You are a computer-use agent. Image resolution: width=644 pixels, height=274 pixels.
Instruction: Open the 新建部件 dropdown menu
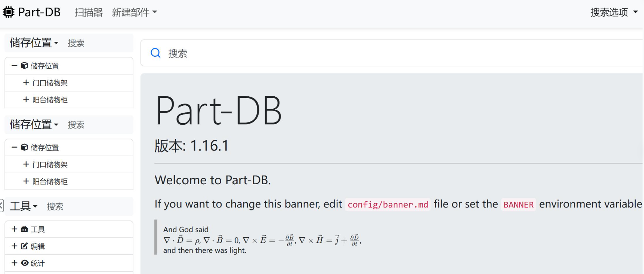[x=134, y=12]
